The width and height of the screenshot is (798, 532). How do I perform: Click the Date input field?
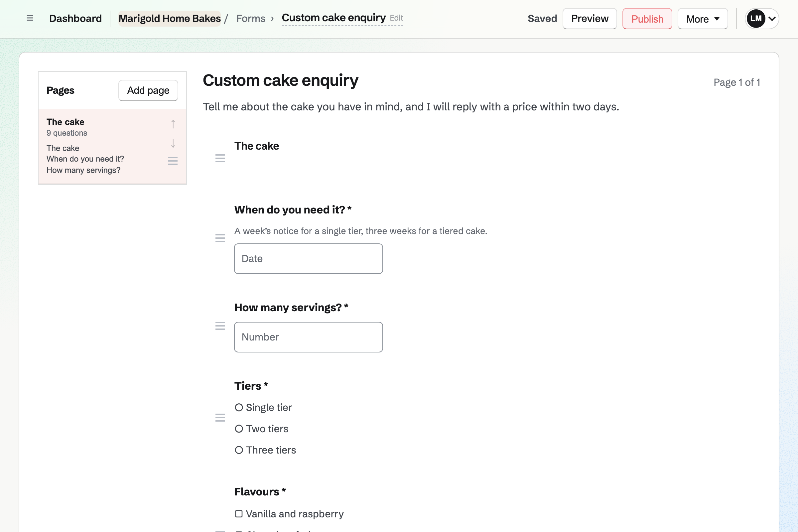[309, 259]
